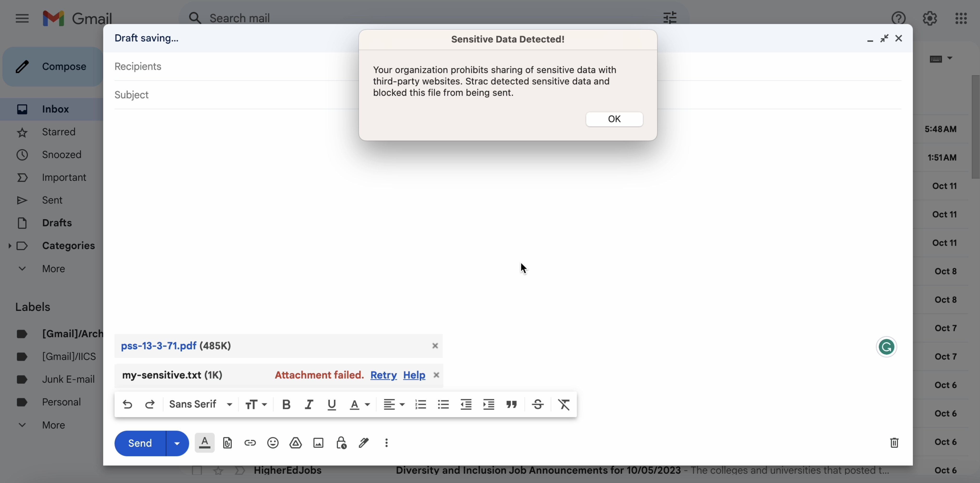This screenshot has height=483, width=980.
Task: Open more send options arrow
Action: [x=177, y=443]
